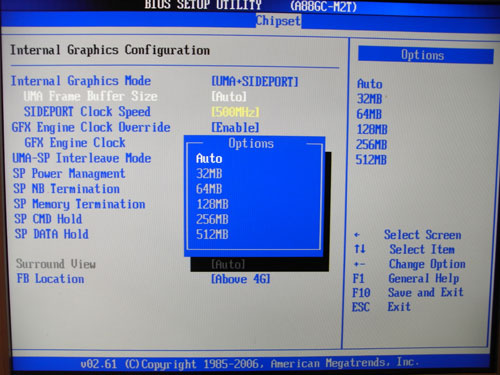Select UMA-SP Interleave Mode setting
This screenshot has height=375, width=500.
pyautogui.click(x=82, y=158)
